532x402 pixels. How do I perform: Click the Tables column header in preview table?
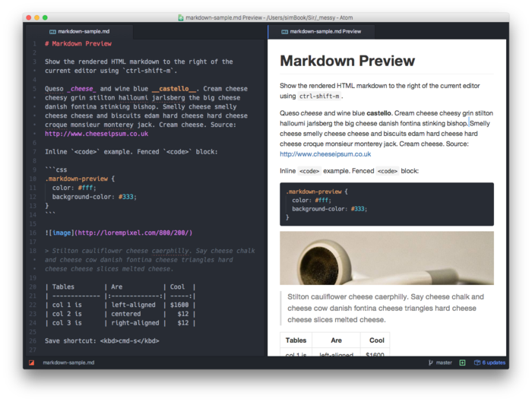coord(296,340)
